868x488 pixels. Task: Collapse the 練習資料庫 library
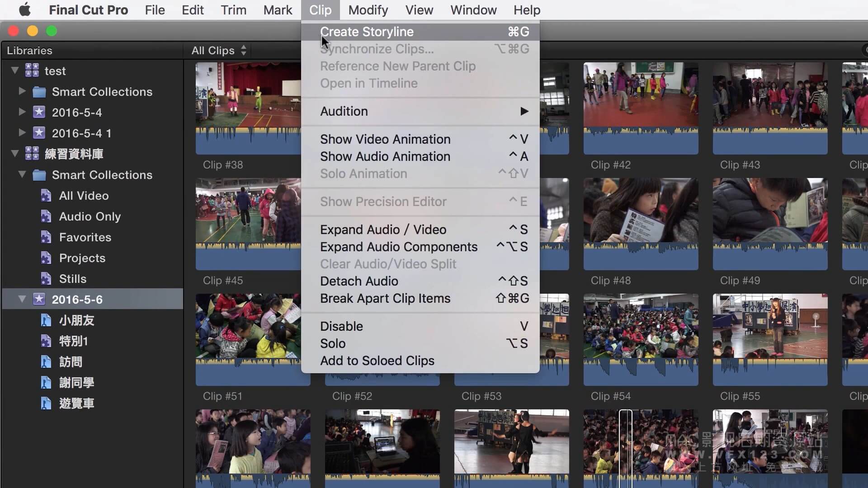15,154
